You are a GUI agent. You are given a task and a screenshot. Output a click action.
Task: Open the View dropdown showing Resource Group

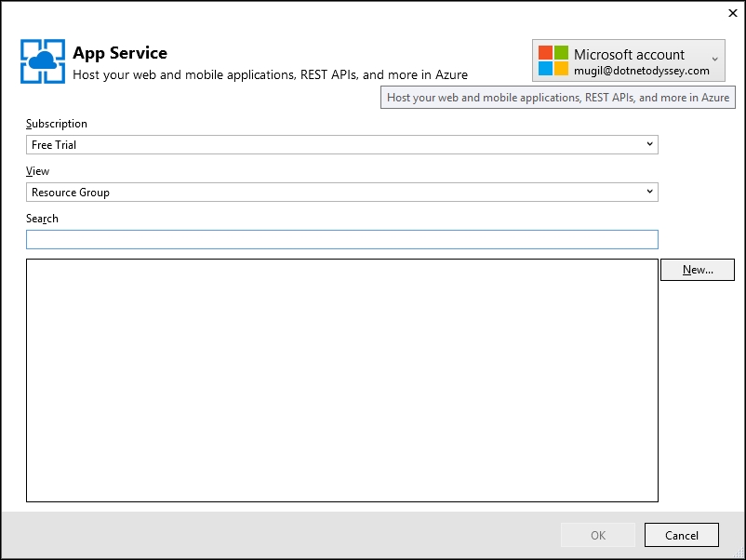[342, 193]
